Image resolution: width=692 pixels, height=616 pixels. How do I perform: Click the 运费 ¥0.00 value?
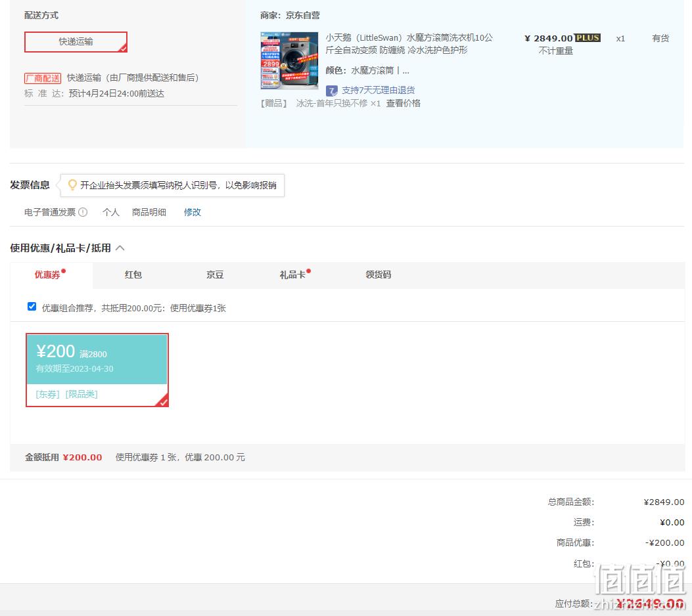coord(672,523)
